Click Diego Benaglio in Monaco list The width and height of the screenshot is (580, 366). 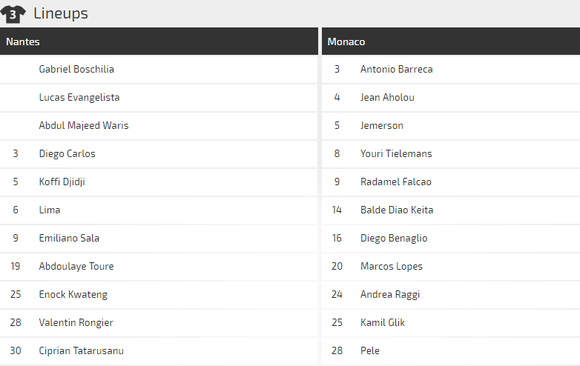click(394, 238)
